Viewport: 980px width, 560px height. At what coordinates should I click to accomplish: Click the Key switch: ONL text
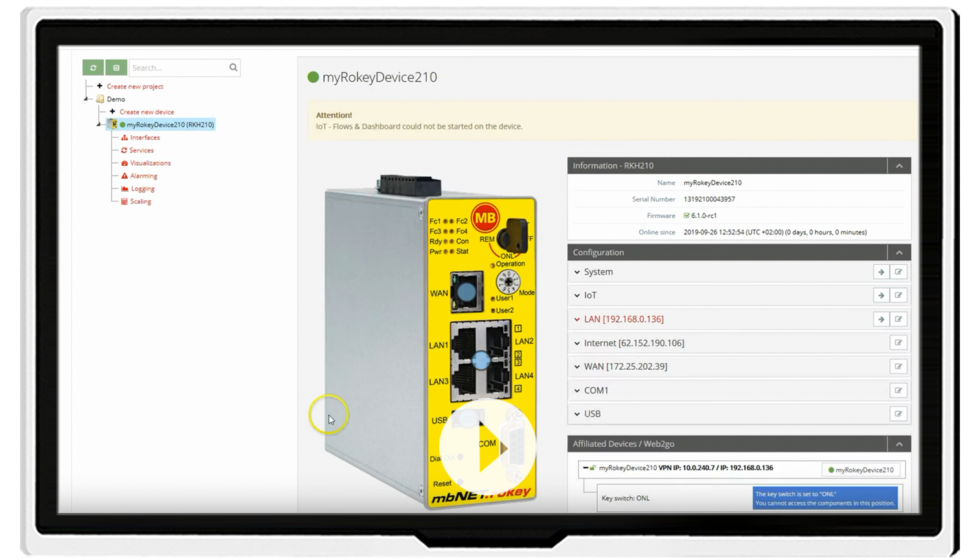(x=625, y=498)
